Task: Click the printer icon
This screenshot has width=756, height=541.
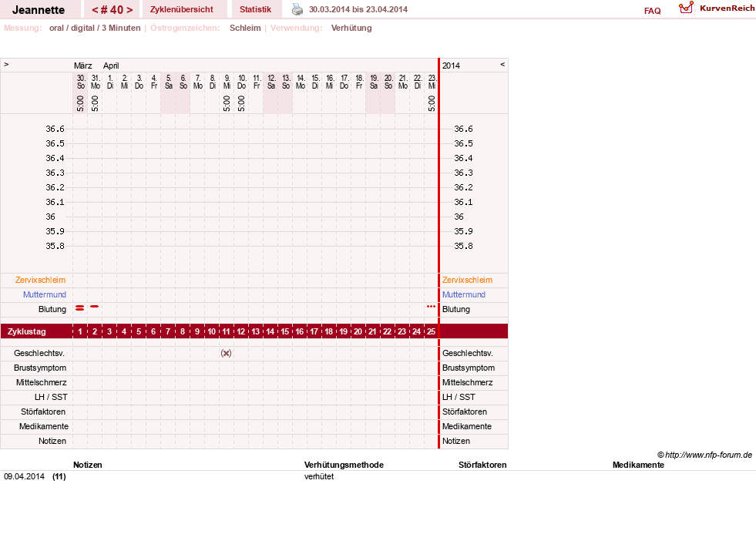Action: pyautogui.click(x=297, y=9)
